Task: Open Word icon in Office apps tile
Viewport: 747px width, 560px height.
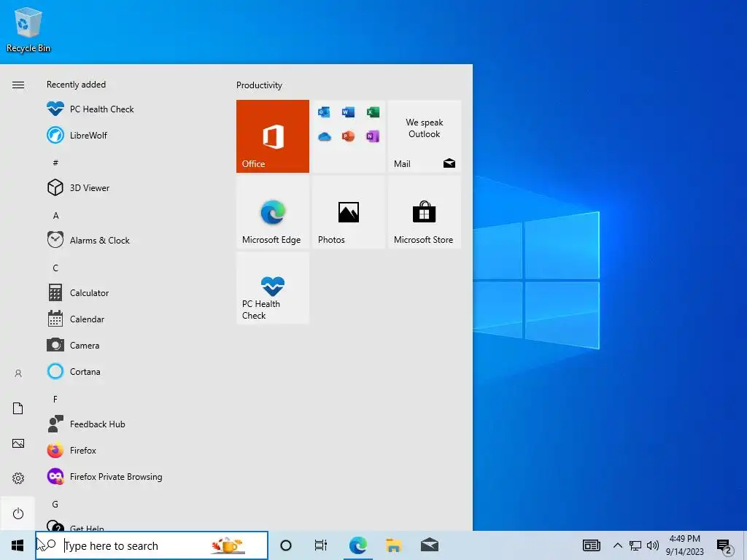Action: (x=348, y=112)
